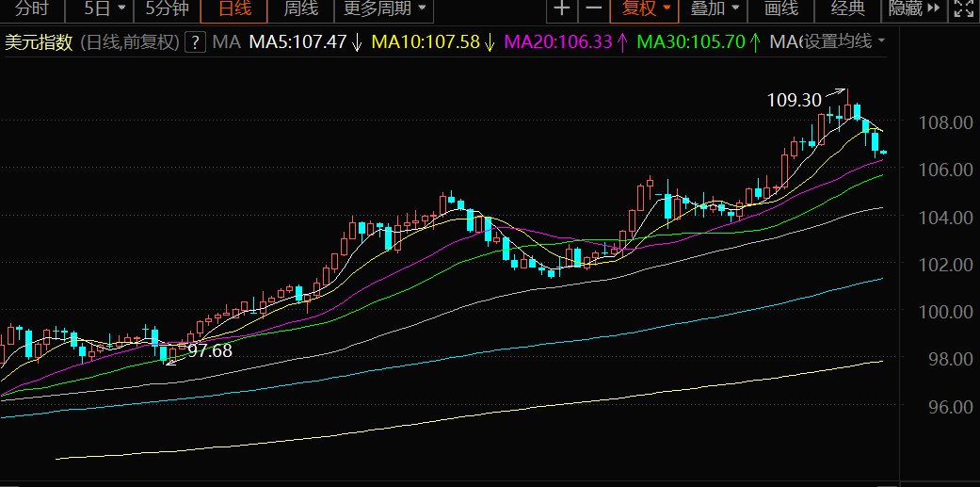Click the plus zoom-in icon
Viewport: 980px width, 487px height.
click(x=563, y=8)
